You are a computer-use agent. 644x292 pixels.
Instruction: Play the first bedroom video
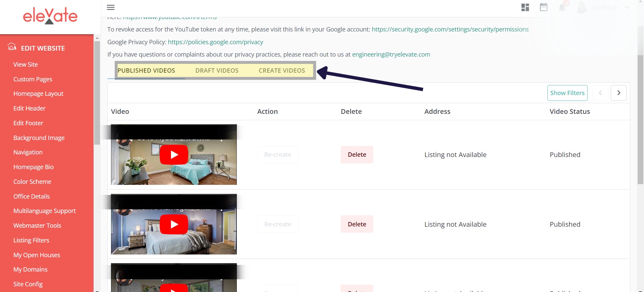(174, 155)
